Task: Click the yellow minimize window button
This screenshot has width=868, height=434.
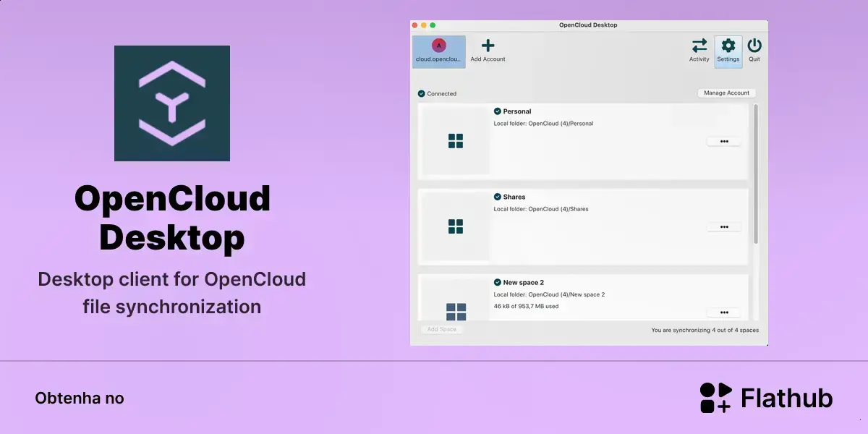Action: (x=424, y=25)
